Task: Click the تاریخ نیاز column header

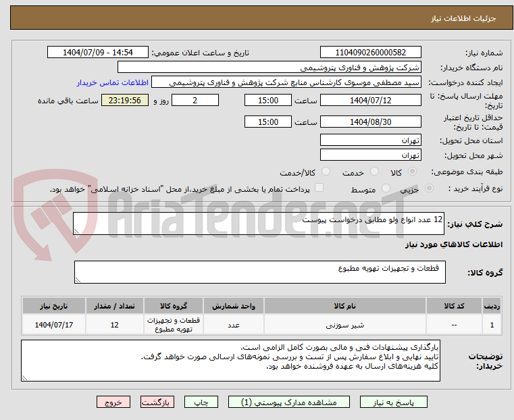Action: tap(54, 306)
